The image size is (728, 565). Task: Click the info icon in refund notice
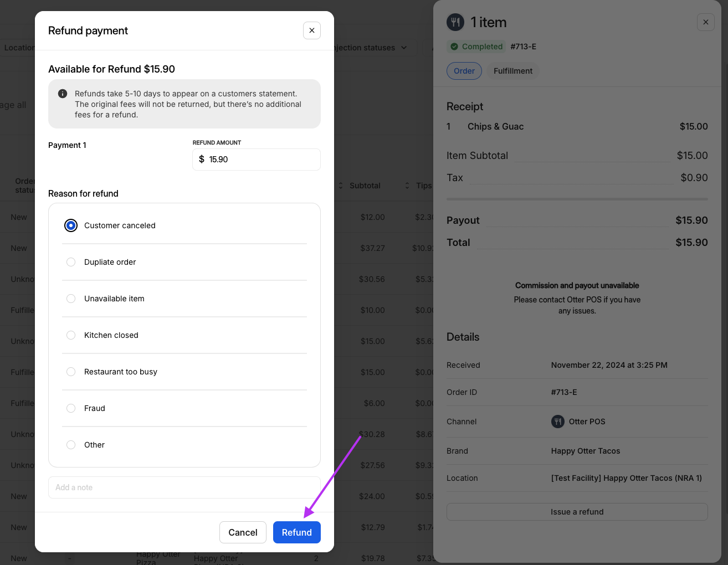tap(63, 94)
